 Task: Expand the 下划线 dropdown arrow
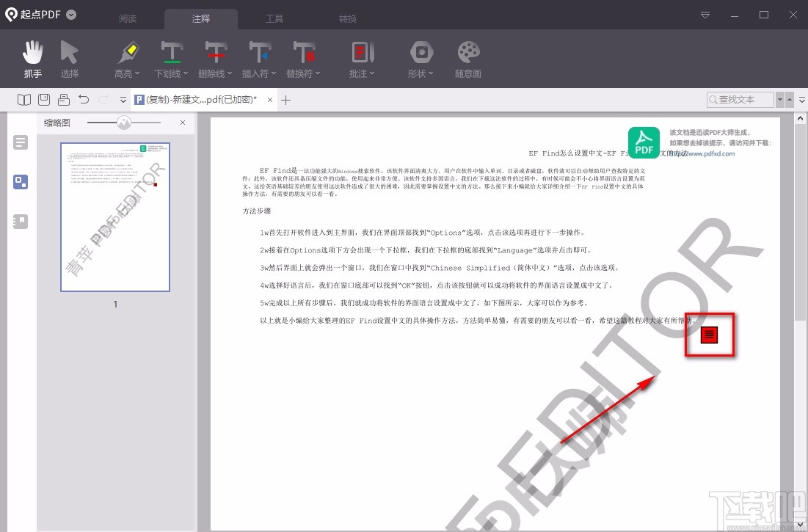tap(186, 73)
